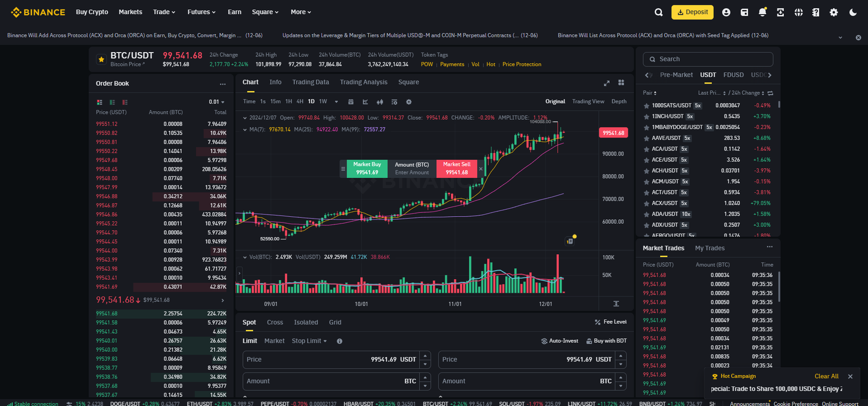This screenshot has width=868, height=406.
Task: Close the Hot Campaign popup
Action: 850,376
